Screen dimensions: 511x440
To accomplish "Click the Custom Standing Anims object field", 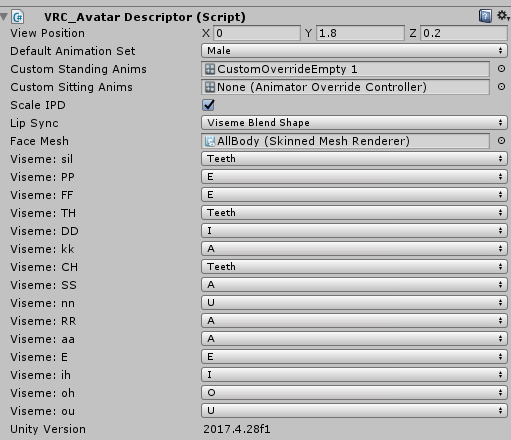I will tap(345, 69).
